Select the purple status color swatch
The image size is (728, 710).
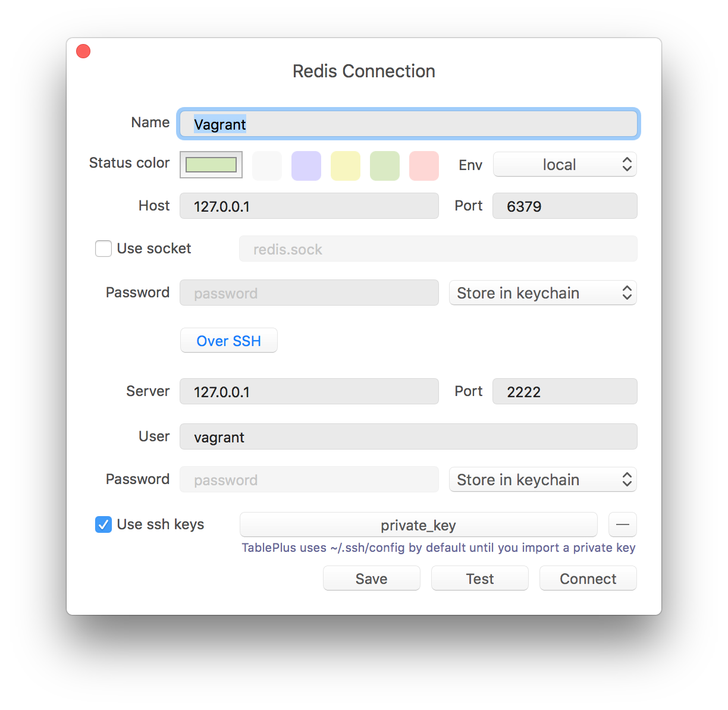coord(306,165)
